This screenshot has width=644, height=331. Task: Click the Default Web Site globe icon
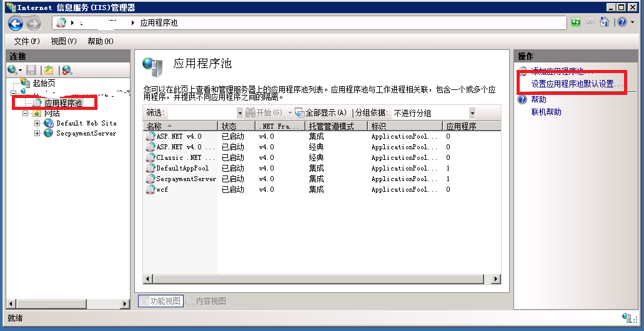[49, 123]
